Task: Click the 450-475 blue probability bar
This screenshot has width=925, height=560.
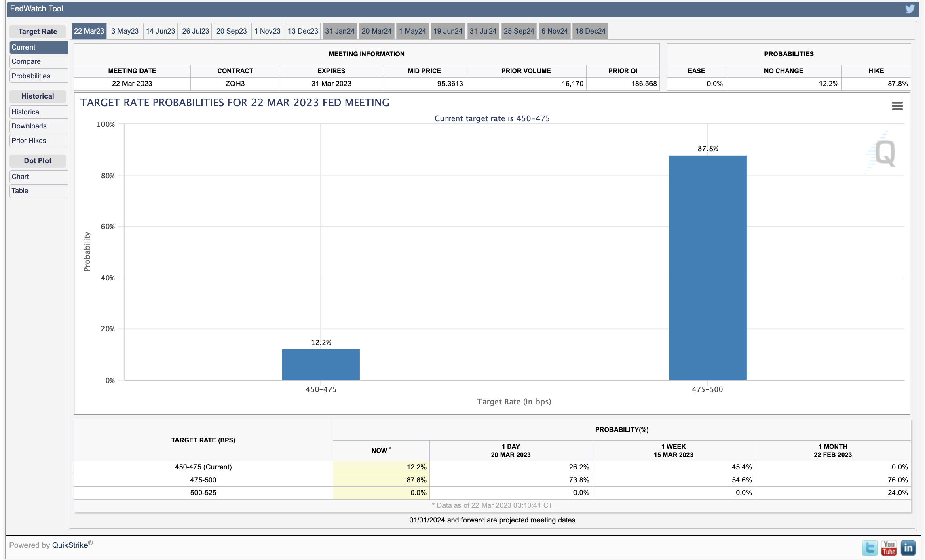Action: click(x=321, y=364)
